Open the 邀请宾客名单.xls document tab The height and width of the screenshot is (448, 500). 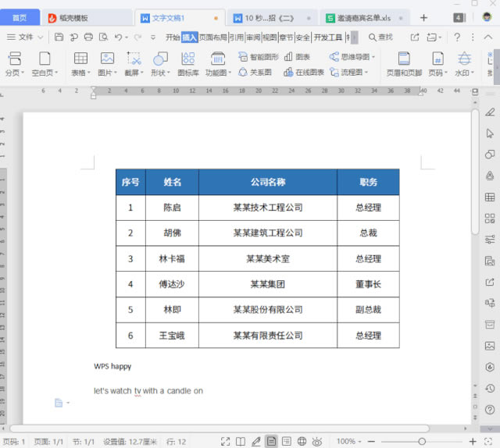click(359, 17)
